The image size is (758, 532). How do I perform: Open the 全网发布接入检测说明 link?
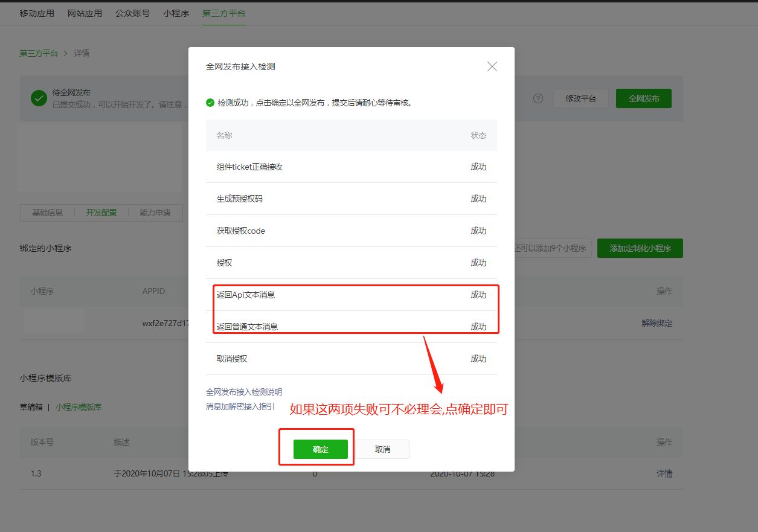[x=244, y=392]
